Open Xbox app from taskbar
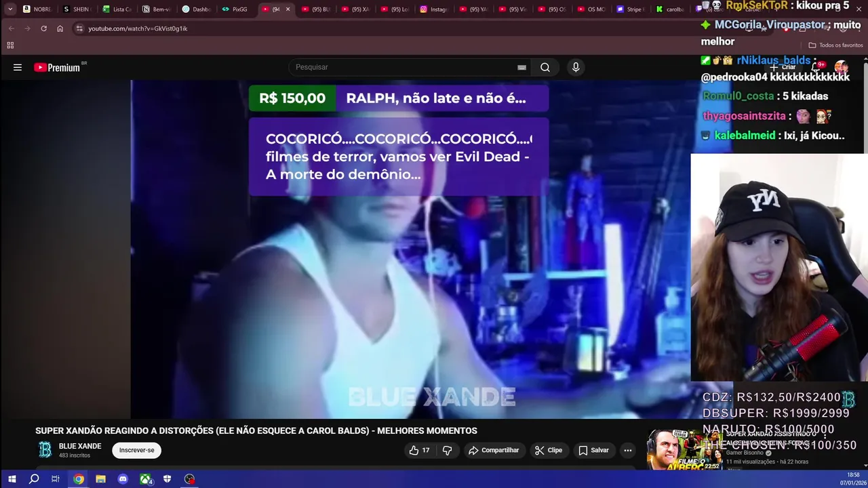Image resolution: width=868 pixels, height=488 pixels. tap(145, 479)
